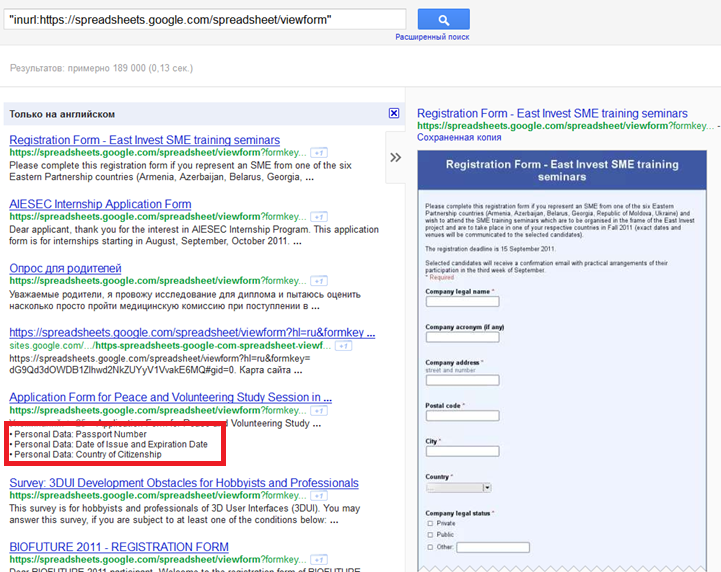721x572 pixels.
Task: Open Registration Form East Invest result link
Action: point(144,140)
